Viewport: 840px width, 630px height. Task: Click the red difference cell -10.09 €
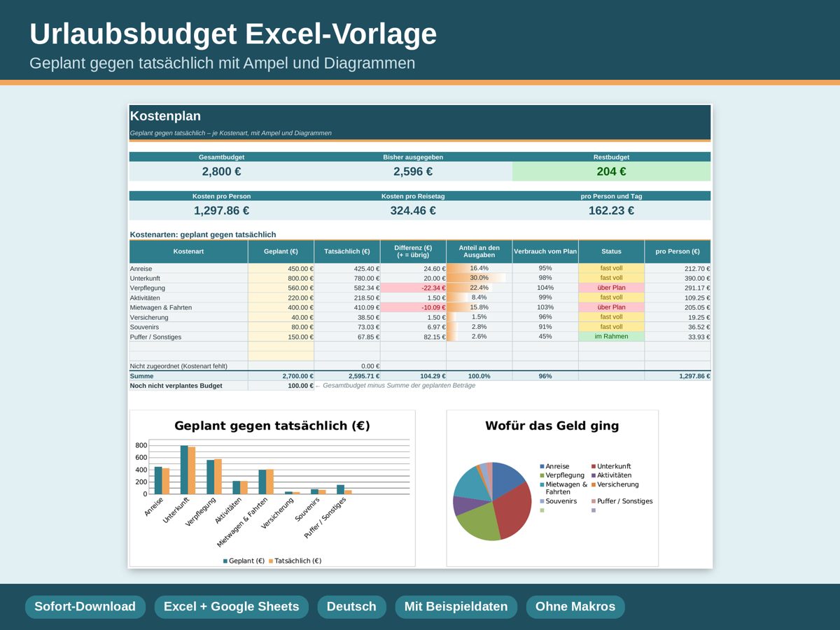point(413,307)
